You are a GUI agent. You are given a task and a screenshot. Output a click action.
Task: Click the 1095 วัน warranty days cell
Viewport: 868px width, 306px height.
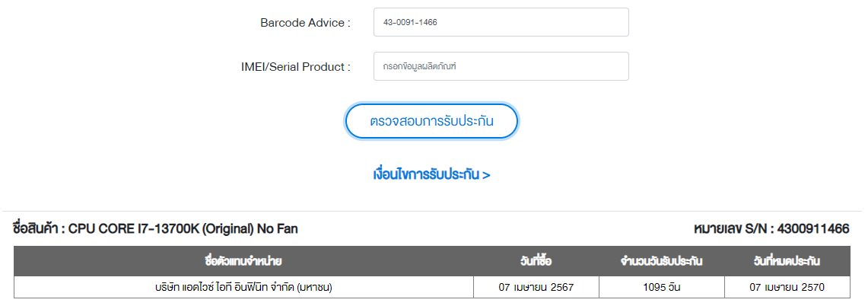click(x=661, y=288)
